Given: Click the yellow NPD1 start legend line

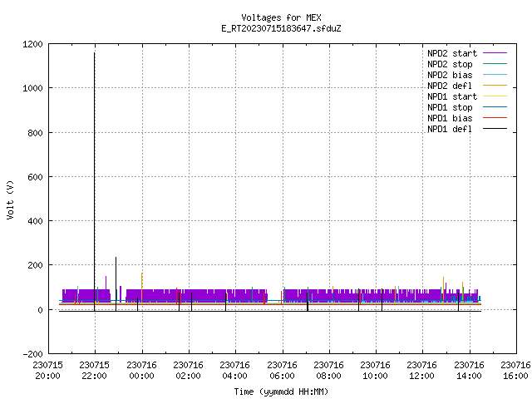Looking at the screenshot, I should (495, 96).
